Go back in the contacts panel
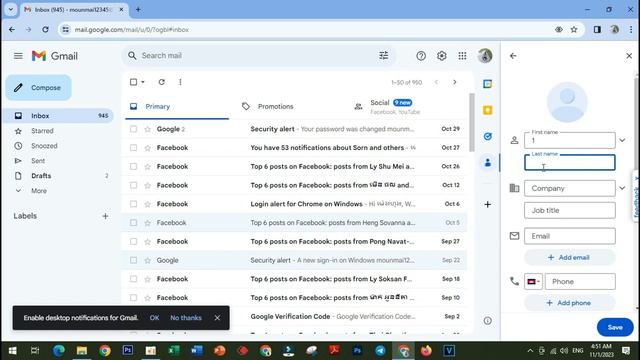 tap(513, 56)
